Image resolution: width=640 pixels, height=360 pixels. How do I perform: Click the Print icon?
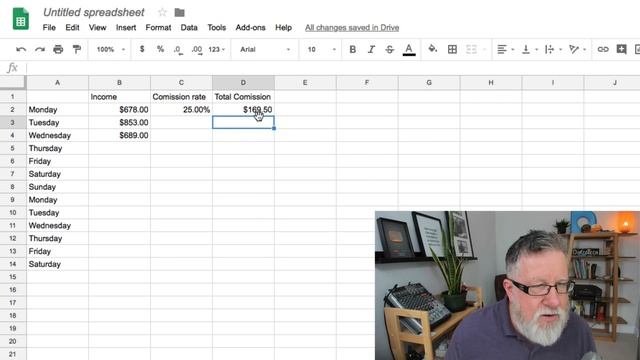tap(58, 49)
